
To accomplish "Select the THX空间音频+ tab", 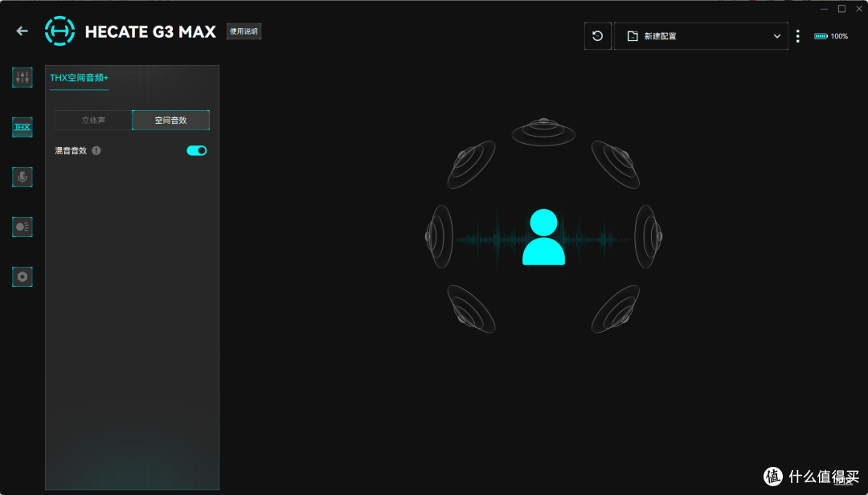I will pos(79,78).
